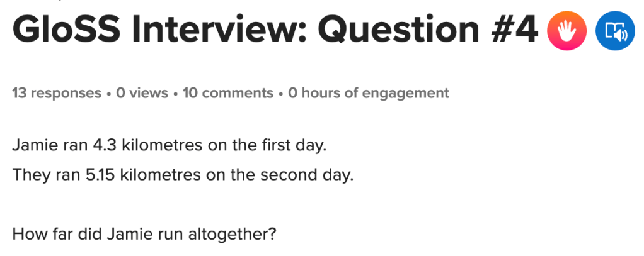Image resolution: width=644 pixels, height=256 pixels.
Task: Click the GloSS Interview: Question #4 title
Action: [x=275, y=30]
